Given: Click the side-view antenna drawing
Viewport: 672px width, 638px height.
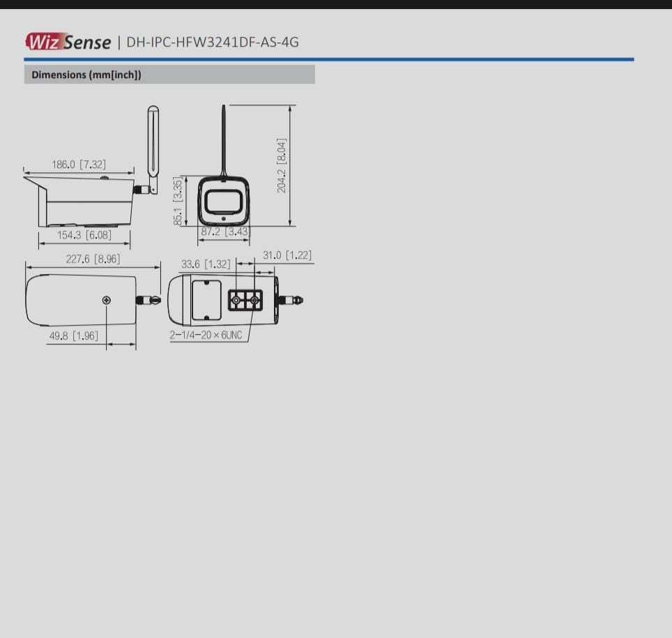Looking at the screenshot, I should (x=153, y=150).
